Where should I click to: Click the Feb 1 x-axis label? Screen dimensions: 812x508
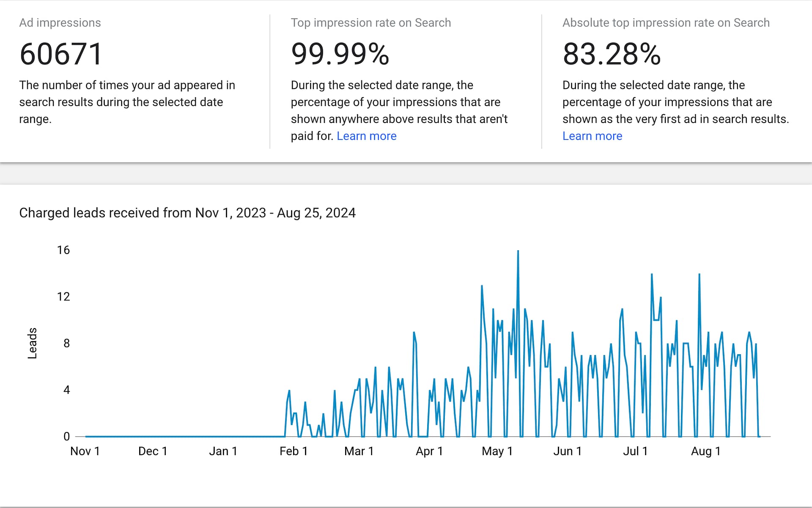294,451
